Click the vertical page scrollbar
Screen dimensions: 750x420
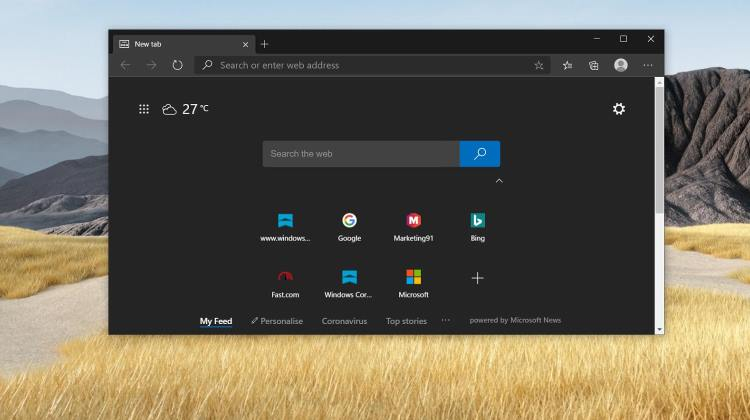(x=659, y=206)
